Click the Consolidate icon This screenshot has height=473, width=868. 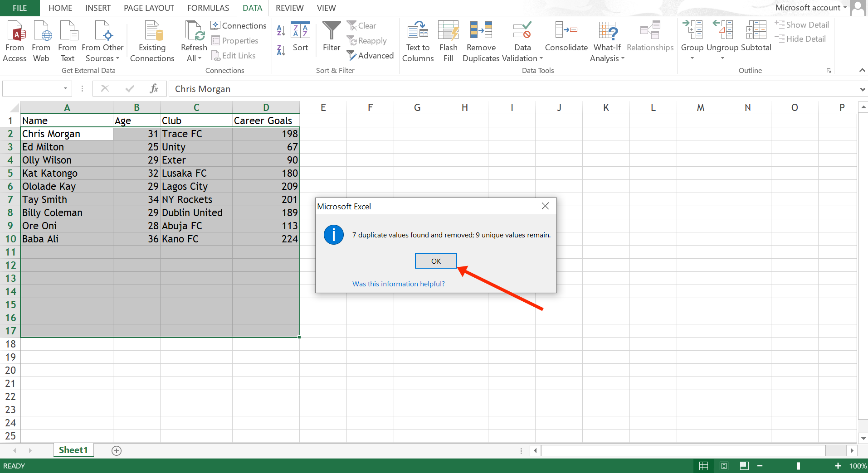(x=566, y=31)
